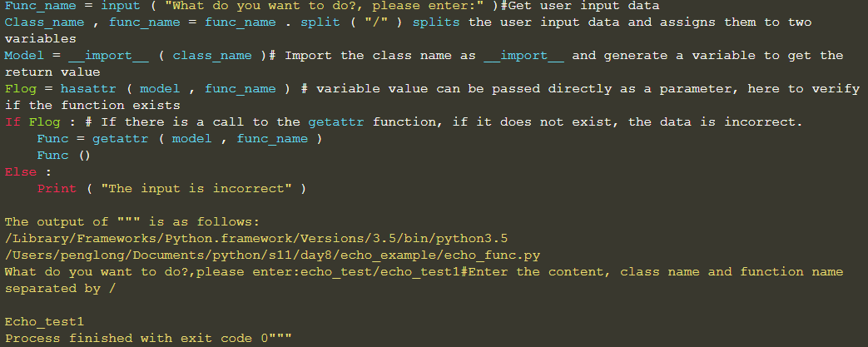Click the "Func ()" call line
Viewport: 868px width, 347px height.
tap(63, 156)
